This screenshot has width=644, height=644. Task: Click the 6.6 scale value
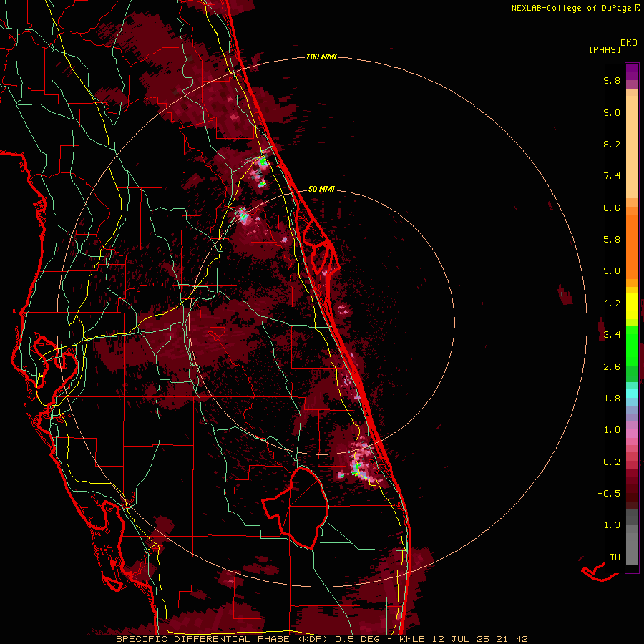coord(612,208)
